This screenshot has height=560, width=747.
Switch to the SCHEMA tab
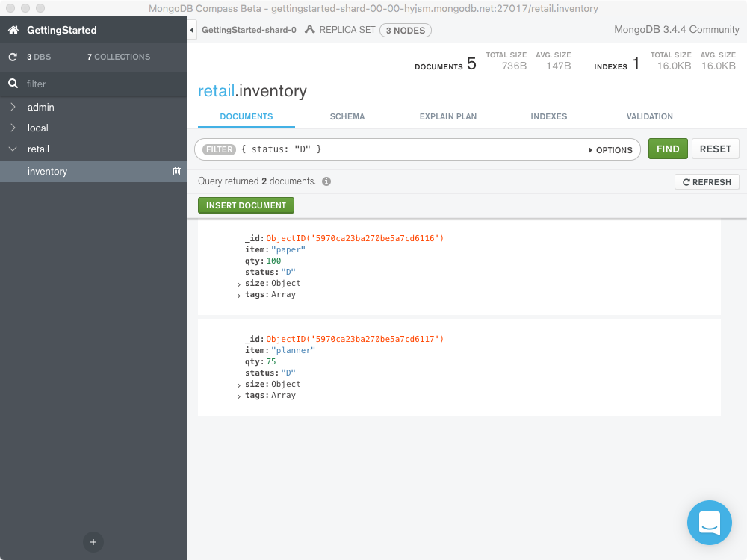click(x=347, y=116)
